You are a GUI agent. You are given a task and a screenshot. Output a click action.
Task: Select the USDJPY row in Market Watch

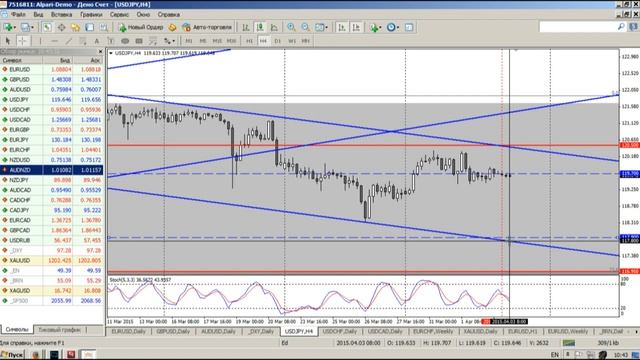(52, 100)
